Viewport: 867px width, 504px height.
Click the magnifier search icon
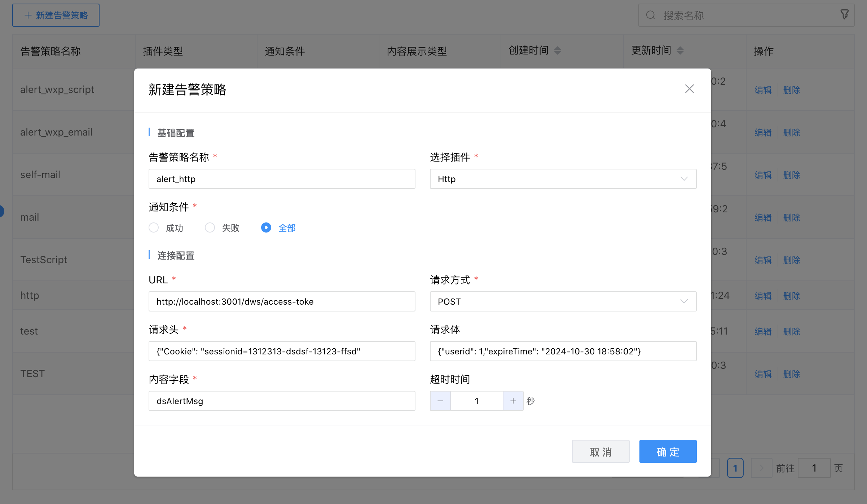[x=650, y=15]
